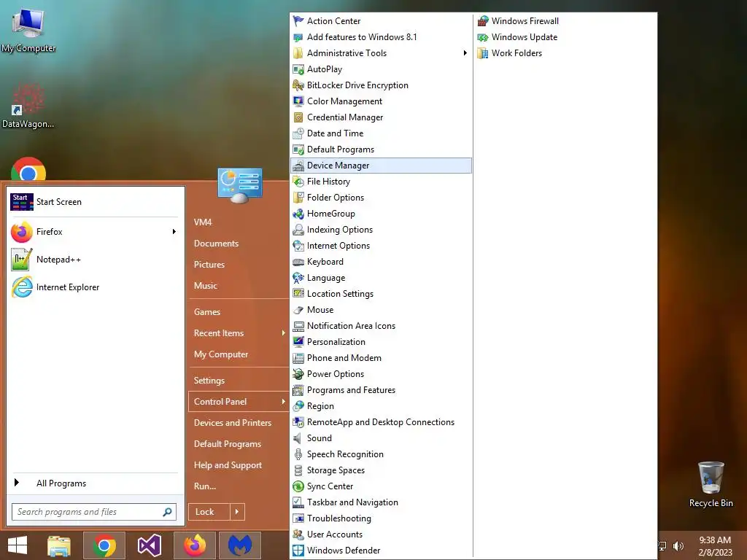Click the volume speaker tray icon

click(x=678, y=545)
